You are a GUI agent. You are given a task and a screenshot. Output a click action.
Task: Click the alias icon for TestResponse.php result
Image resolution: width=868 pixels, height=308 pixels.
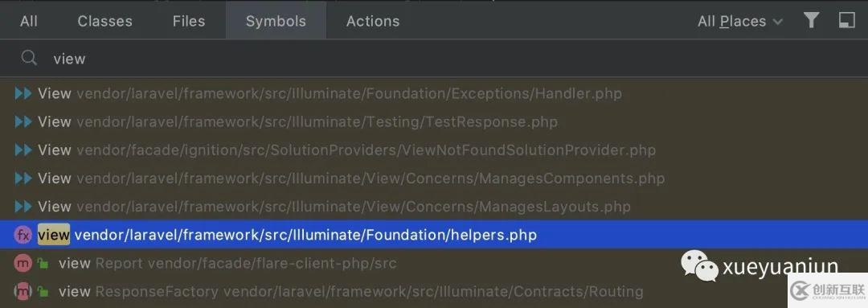tap(23, 121)
